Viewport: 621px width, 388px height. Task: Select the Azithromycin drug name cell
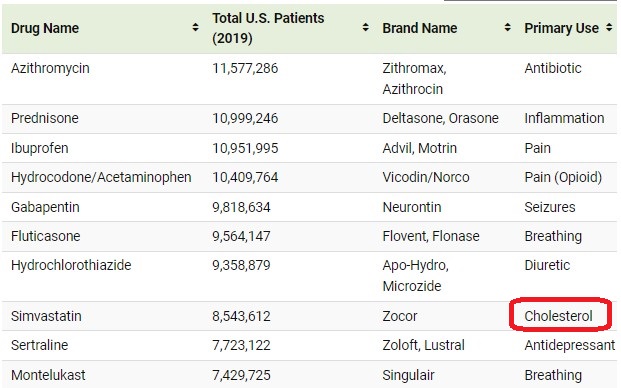coord(50,68)
